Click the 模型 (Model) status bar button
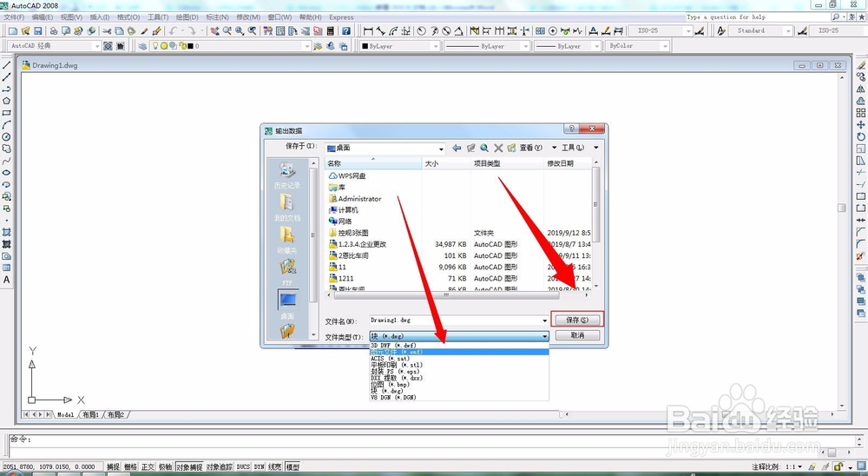The width and height of the screenshot is (868, 476). pos(293,467)
